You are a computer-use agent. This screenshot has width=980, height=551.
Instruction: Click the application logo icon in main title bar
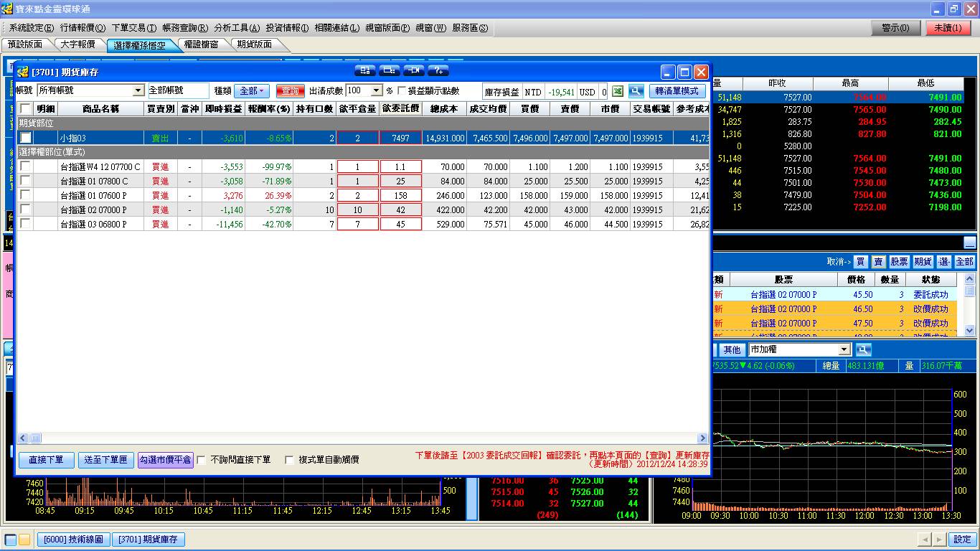pyautogui.click(x=7, y=9)
